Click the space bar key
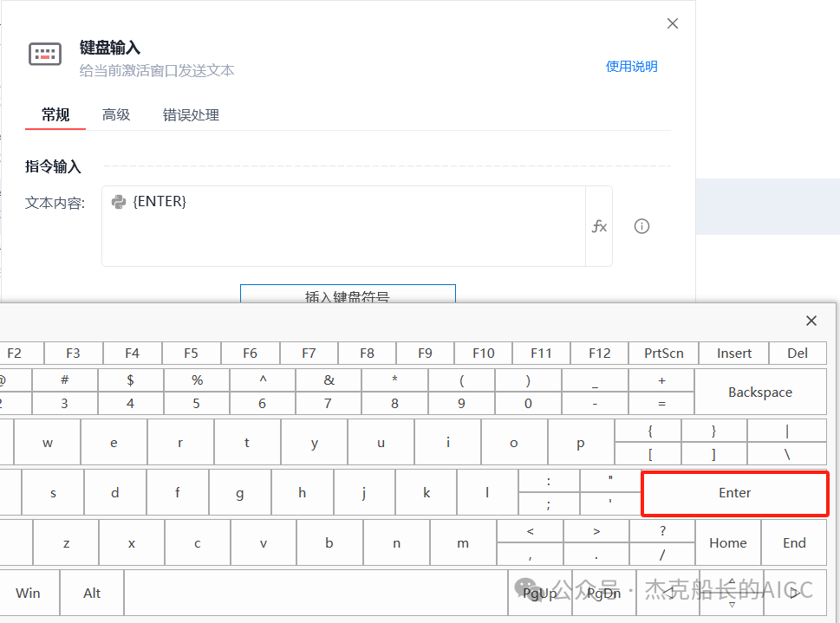The image size is (840, 623). (316, 593)
